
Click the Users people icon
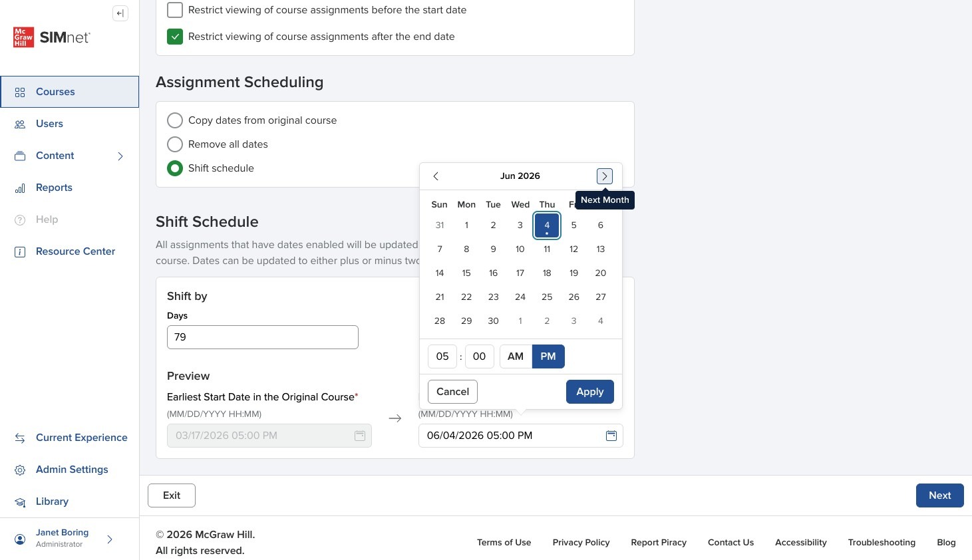[x=20, y=124]
